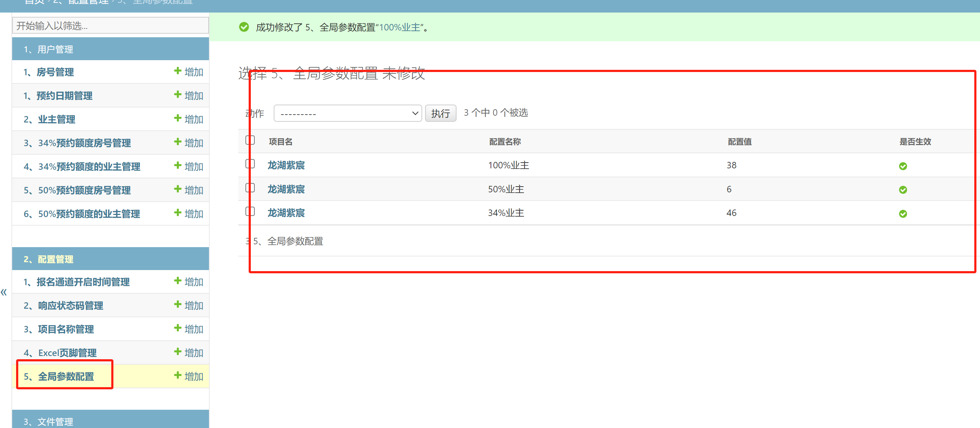Click the plus icon beside 预约日期管理
This screenshot has width=980, height=428.
point(177,95)
